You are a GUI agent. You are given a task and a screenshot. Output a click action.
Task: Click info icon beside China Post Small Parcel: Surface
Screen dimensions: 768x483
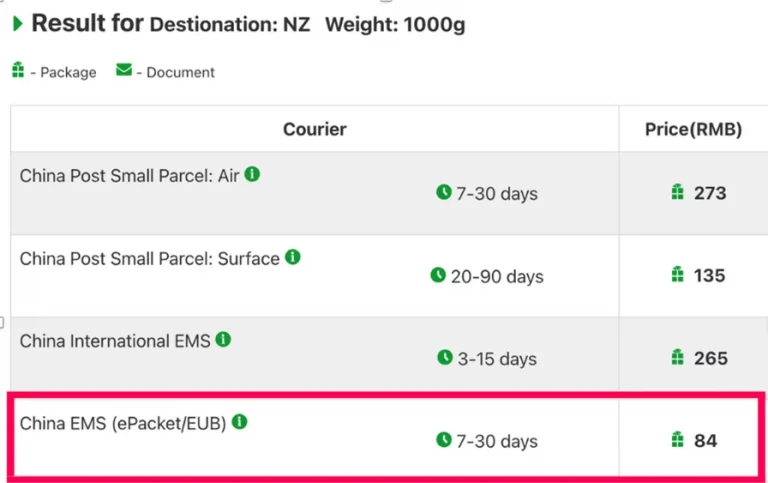coord(293,257)
